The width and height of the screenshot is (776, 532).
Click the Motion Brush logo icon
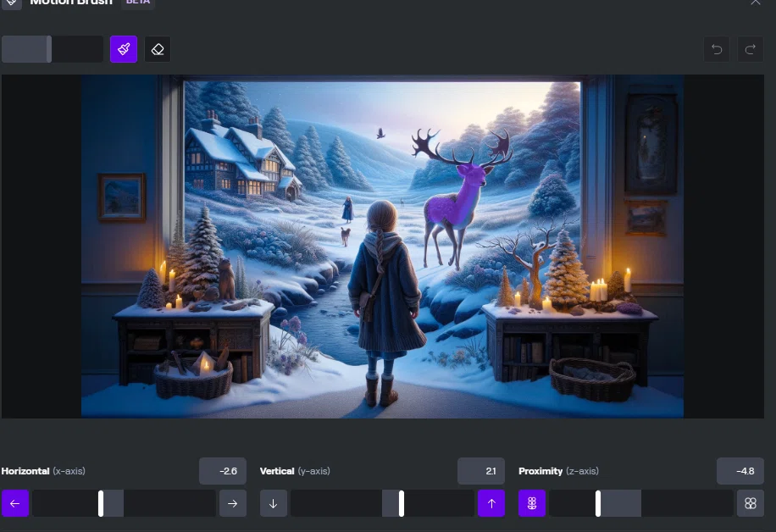[x=11, y=3]
